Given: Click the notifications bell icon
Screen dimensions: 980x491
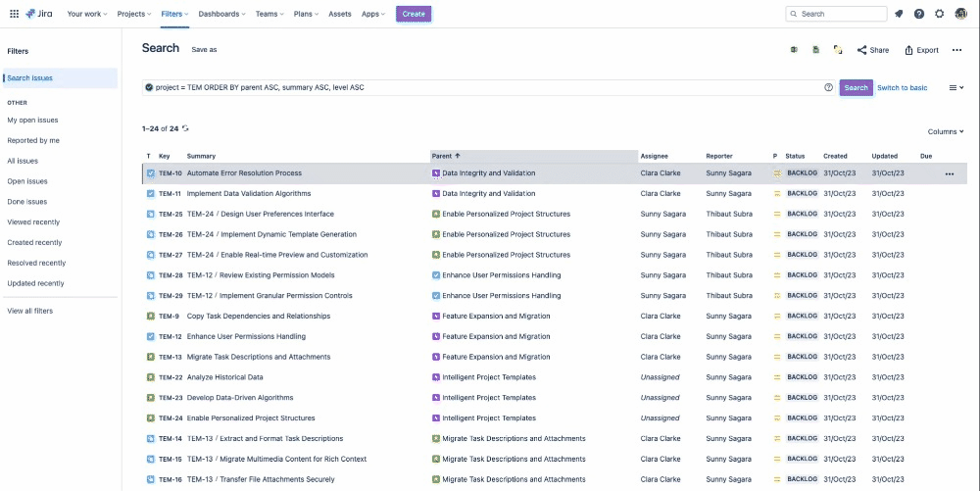Looking at the screenshot, I should point(899,14).
